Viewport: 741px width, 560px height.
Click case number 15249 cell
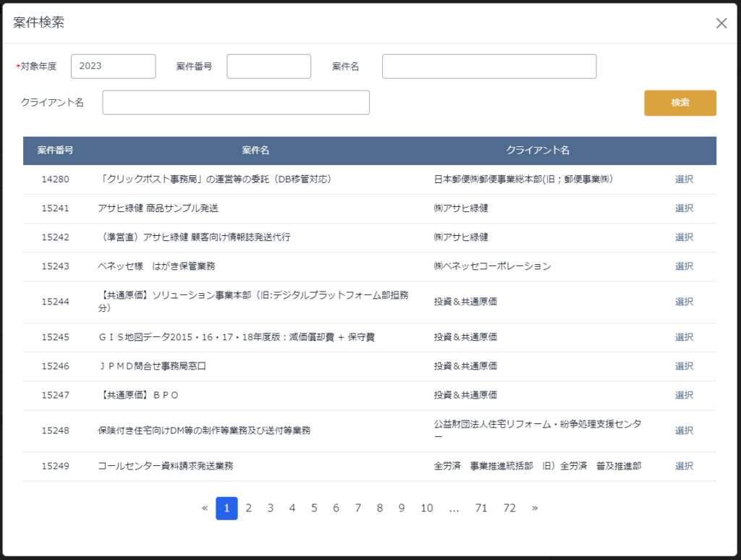tap(55, 466)
